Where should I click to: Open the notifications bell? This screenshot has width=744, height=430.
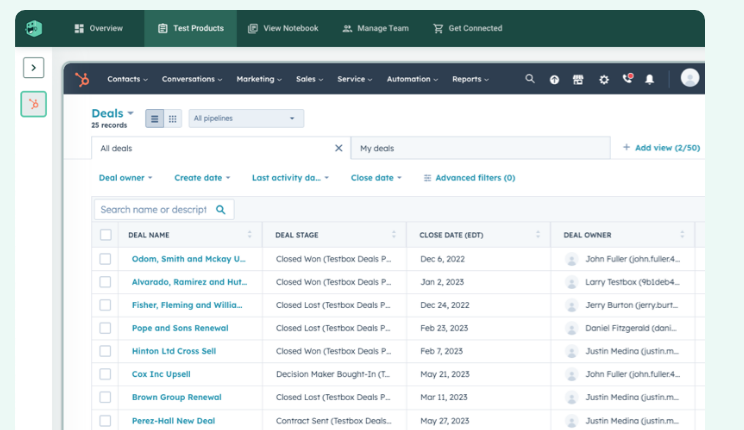tap(650, 79)
